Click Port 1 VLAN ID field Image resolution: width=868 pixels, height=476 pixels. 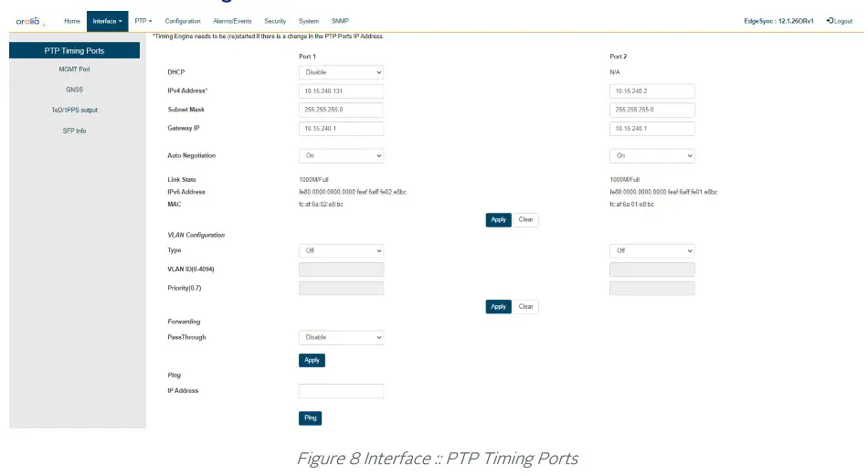pos(341,270)
